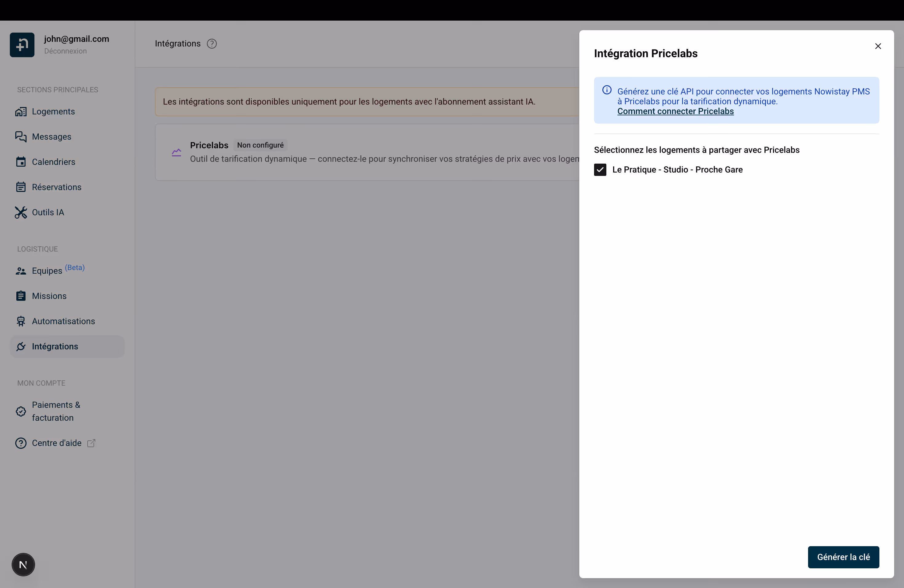Go to Missions in the sidebar
The width and height of the screenshot is (904, 588).
(49, 296)
